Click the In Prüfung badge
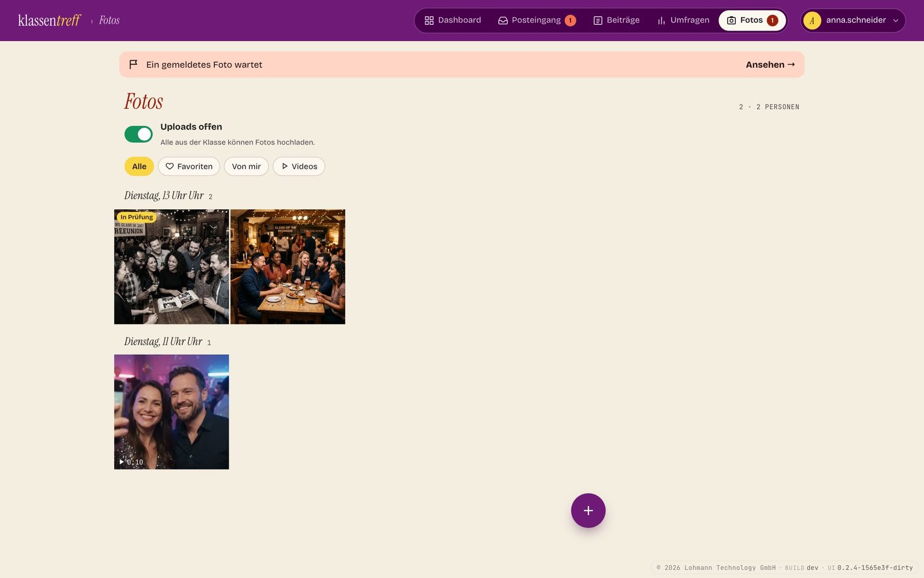 [x=137, y=217]
